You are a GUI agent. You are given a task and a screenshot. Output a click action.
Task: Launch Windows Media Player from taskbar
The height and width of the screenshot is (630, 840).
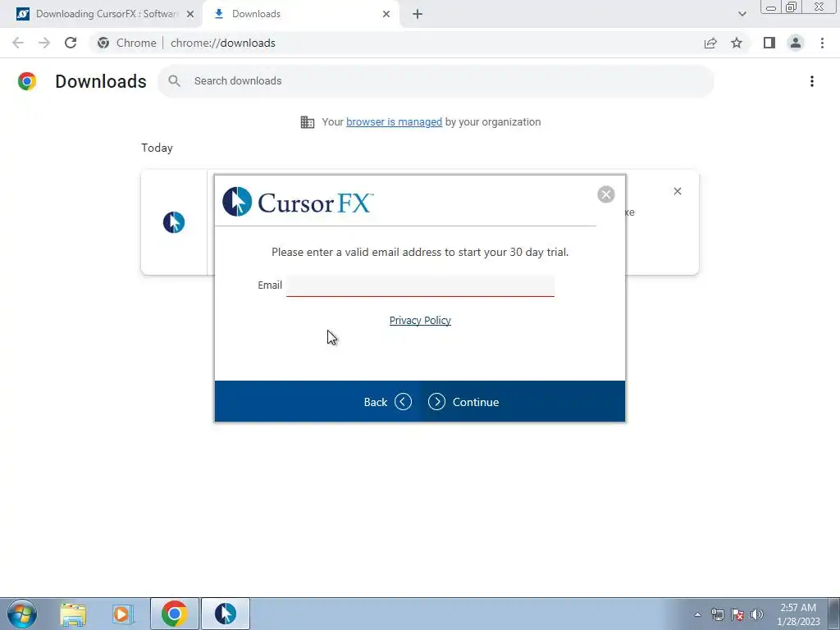pyautogui.click(x=123, y=614)
